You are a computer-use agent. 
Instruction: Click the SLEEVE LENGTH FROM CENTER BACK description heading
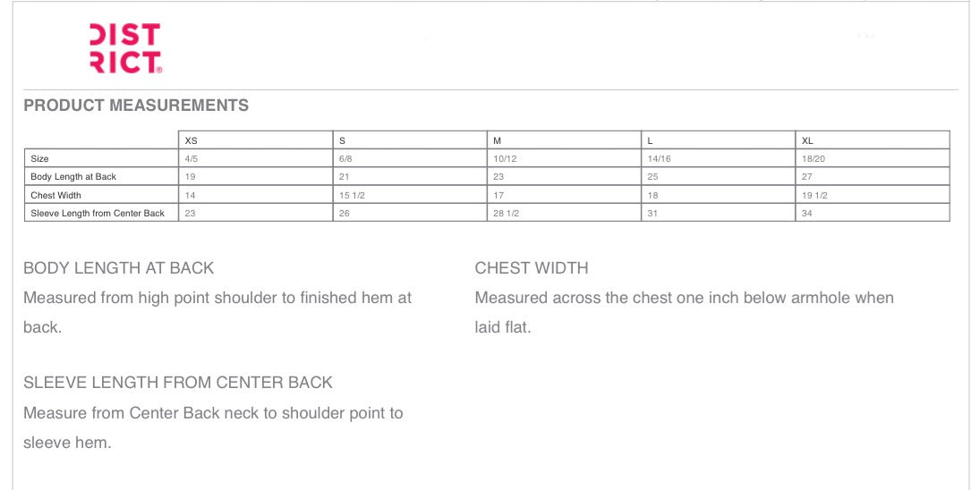[x=178, y=383]
